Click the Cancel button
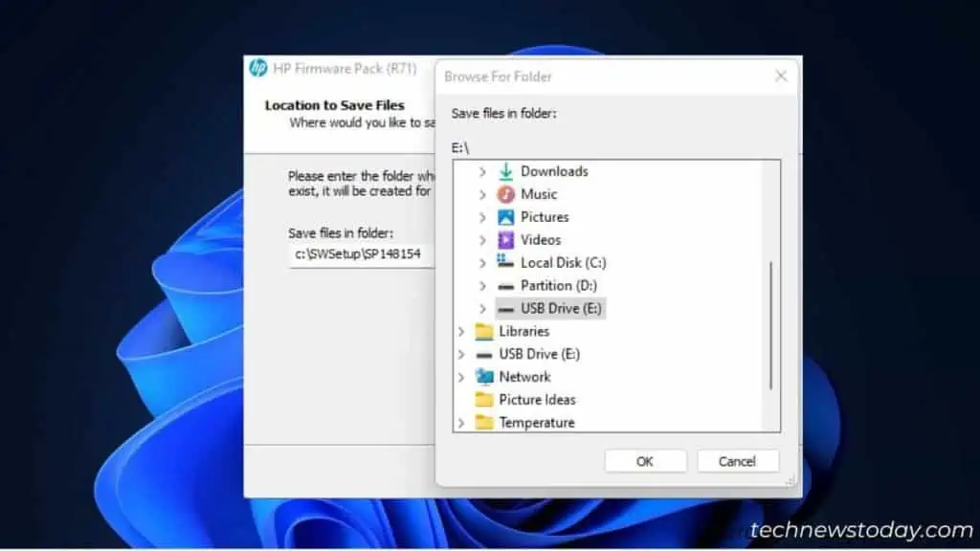 738,460
